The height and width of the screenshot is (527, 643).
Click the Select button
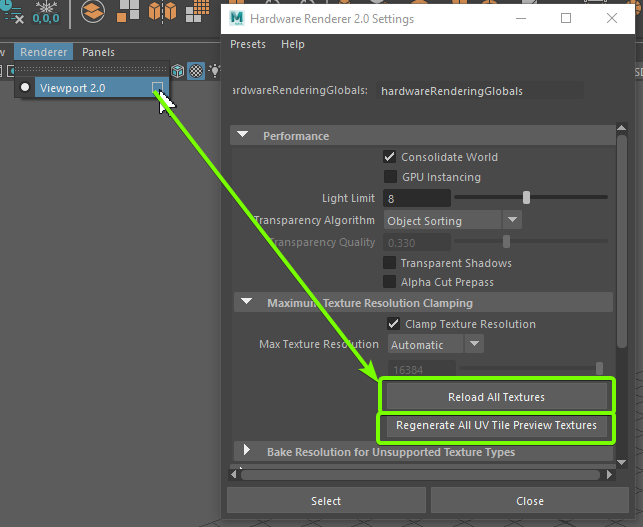coord(326,500)
